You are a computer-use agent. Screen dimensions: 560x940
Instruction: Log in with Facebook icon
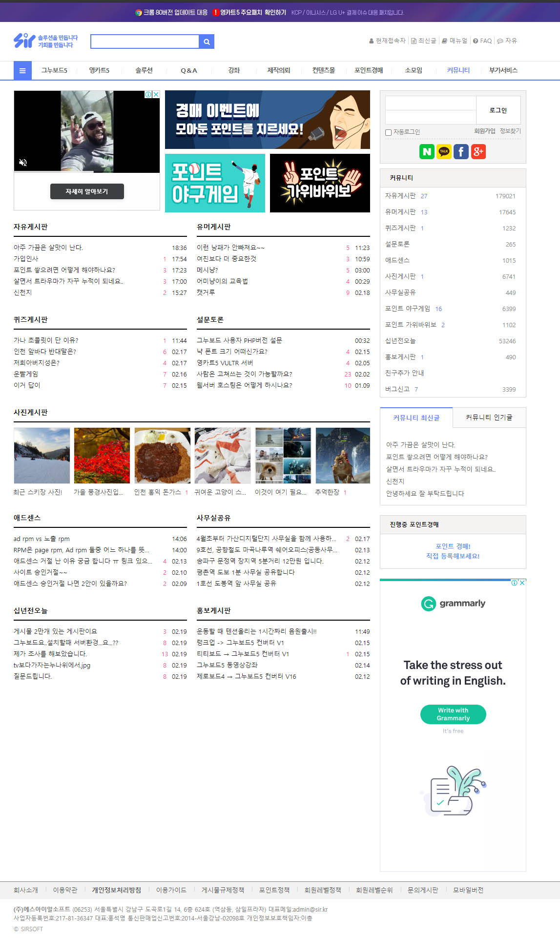pos(461,151)
